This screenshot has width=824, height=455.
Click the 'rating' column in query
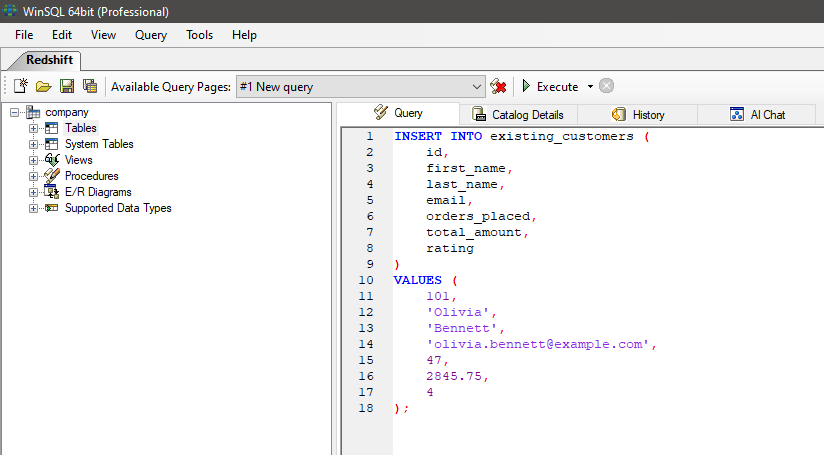(450, 249)
